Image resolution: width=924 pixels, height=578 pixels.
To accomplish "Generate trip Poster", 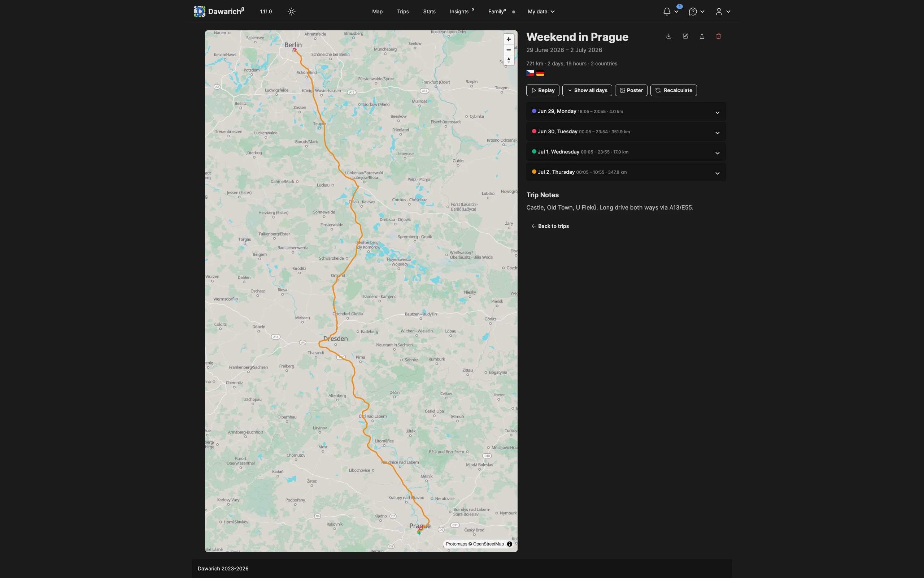I will tap(631, 90).
